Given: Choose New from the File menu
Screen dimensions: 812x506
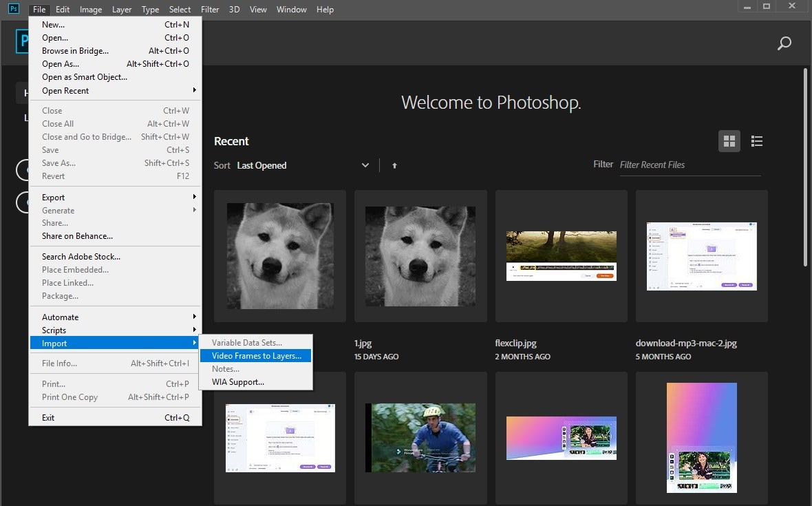Looking at the screenshot, I should 115,24.
